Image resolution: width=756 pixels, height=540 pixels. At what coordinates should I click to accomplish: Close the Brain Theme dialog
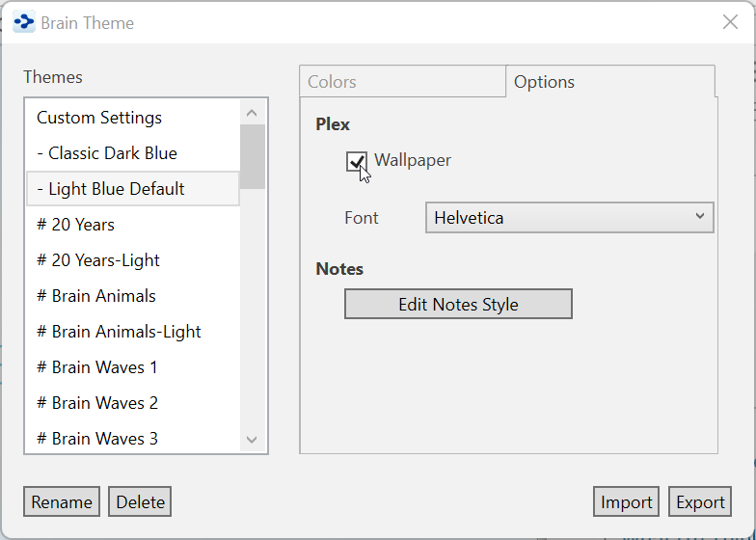tap(730, 22)
